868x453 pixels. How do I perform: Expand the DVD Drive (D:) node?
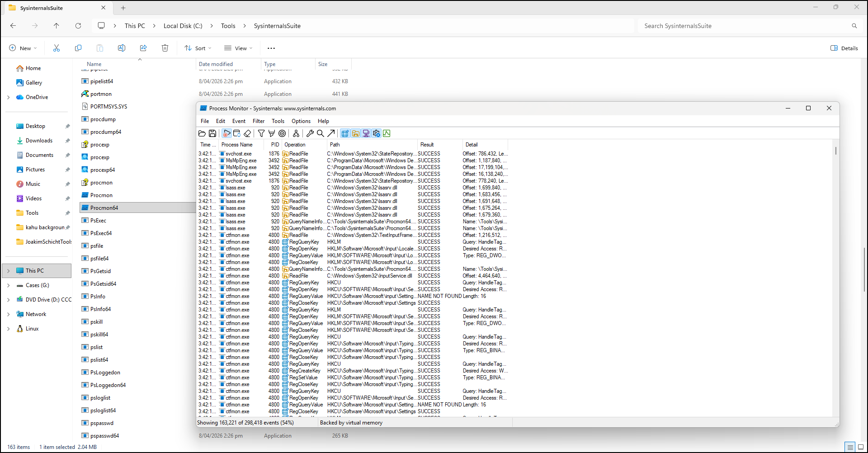point(8,300)
